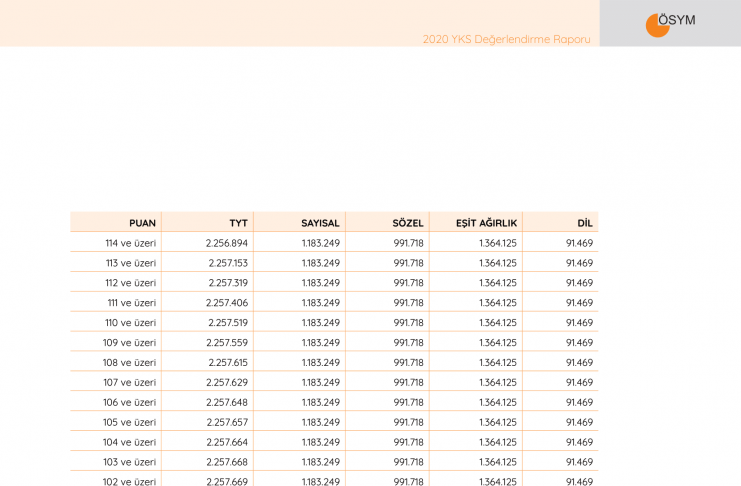Image resolution: width=741 pixels, height=486 pixels.
Task: Select the '2020 YKS Değerlendirme Raporu' header text
Action: pyautogui.click(x=506, y=39)
